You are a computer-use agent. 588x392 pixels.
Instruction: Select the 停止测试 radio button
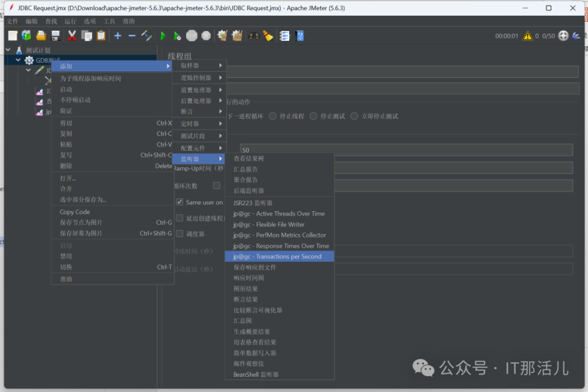click(313, 117)
